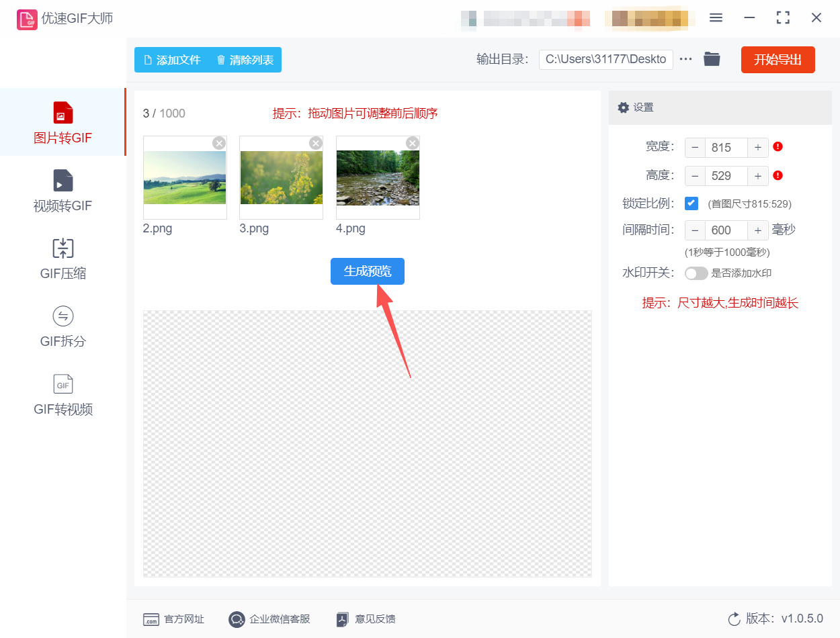Image resolution: width=840 pixels, height=638 pixels.
Task: Click the red warning icon beside 高度
Action: 778,175
